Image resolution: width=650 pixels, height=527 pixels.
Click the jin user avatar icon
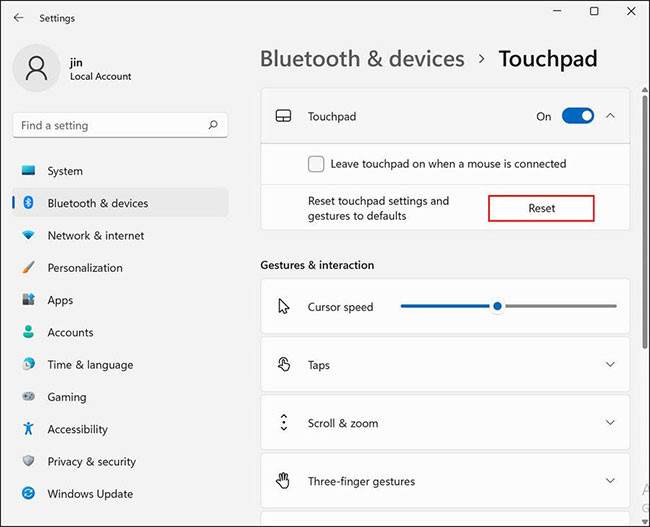(36, 68)
